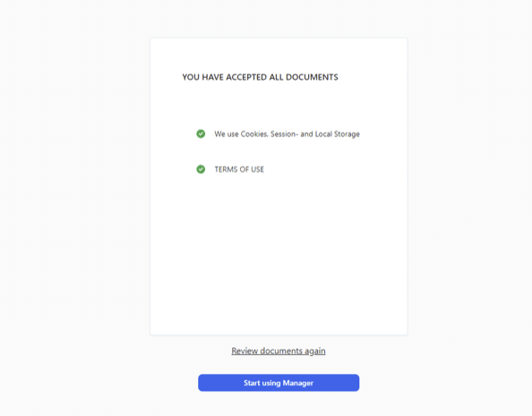Open the cookies and local storage item
The width and height of the screenshot is (532, 416).
287,134
